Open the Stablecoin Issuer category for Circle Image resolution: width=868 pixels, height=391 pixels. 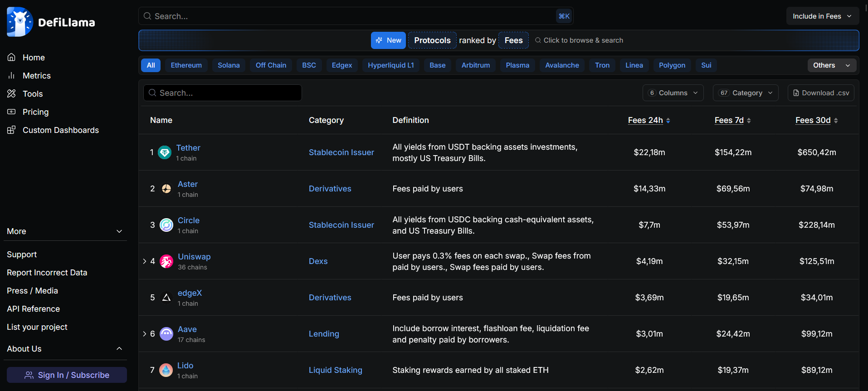pyautogui.click(x=341, y=225)
